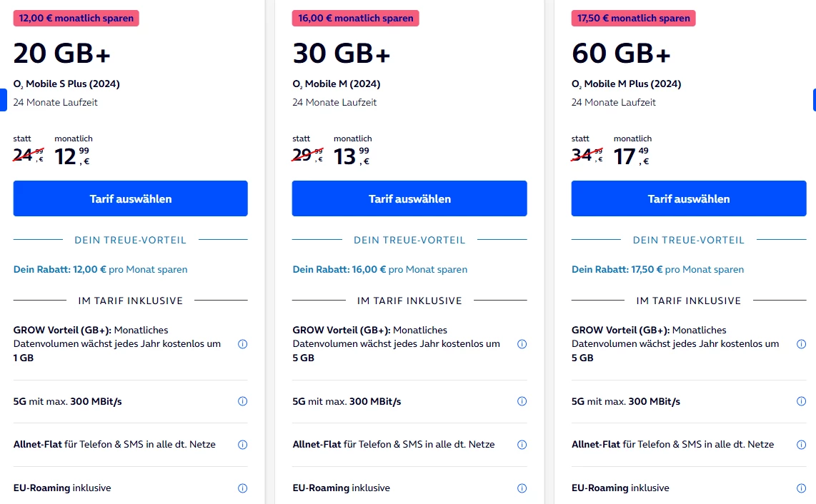Screen dimensions: 816x504
Task: Open Allnet-Flat info icon for 20 GB+ plan
Action: pyautogui.click(x=242, y=445)
